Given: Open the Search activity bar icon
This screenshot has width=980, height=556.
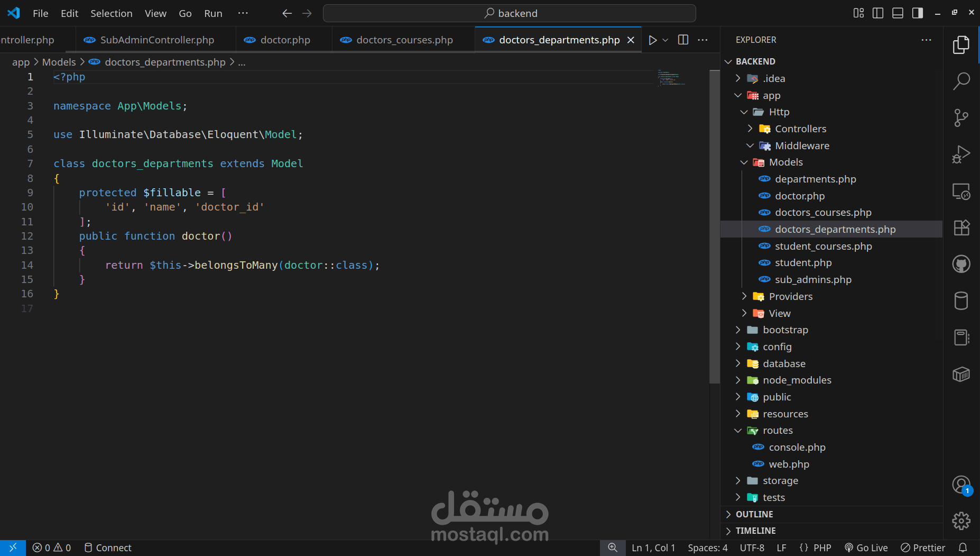Looking at the screenshot, I should pos(961,81).
